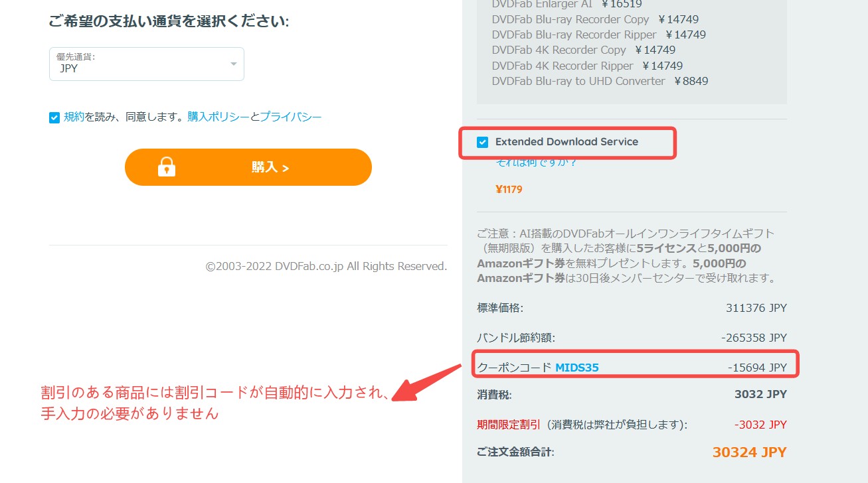Select DVDFab Blu-ray to UHD Converter row
Viewport: 868px width, 483px height.
tap(600, 81)
